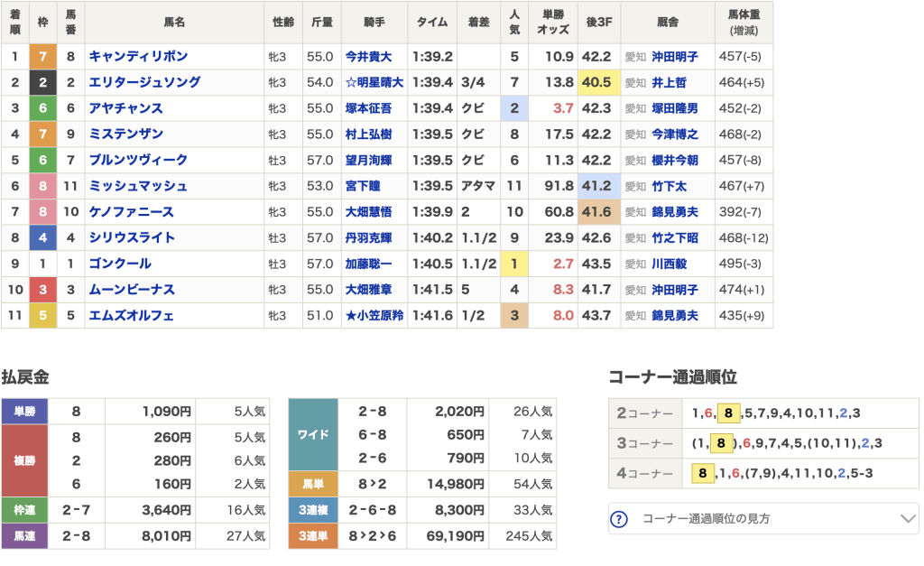Screen dimensions: 924x566
Task: Open horse エリタージュソング page
Action: click(144, 82)
